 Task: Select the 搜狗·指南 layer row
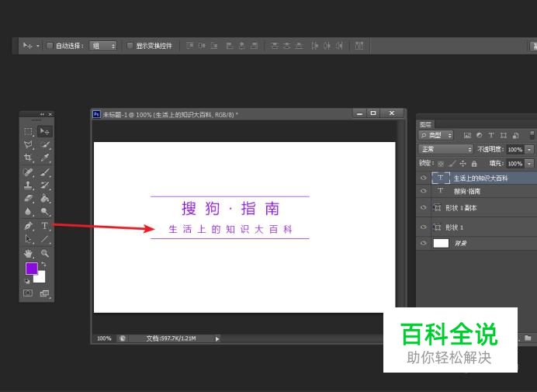pyautogui.click(x=476, y=191)
